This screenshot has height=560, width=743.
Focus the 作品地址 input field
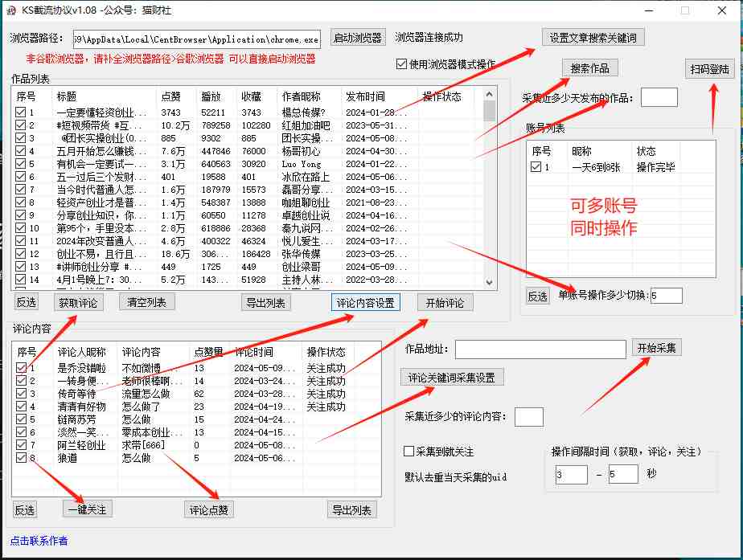click(540, 349)
